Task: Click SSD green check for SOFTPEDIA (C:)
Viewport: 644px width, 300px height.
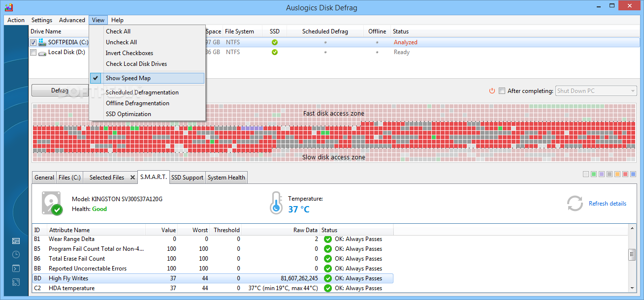Action: [x=275, y=42]
